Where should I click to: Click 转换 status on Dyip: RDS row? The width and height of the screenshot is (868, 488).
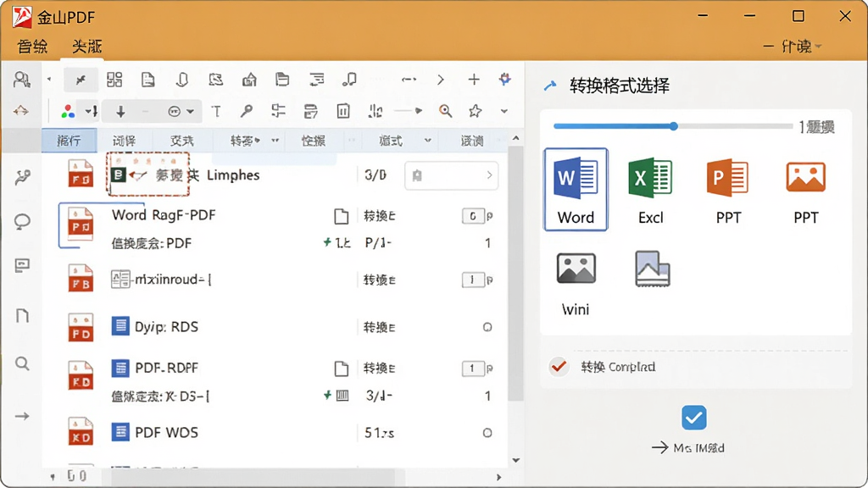(x=380, y=328)
